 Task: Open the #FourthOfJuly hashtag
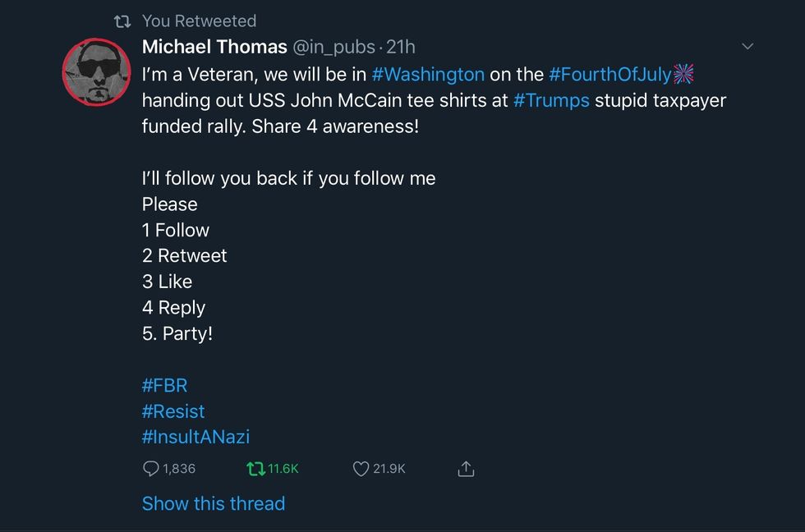pos(610,75)
